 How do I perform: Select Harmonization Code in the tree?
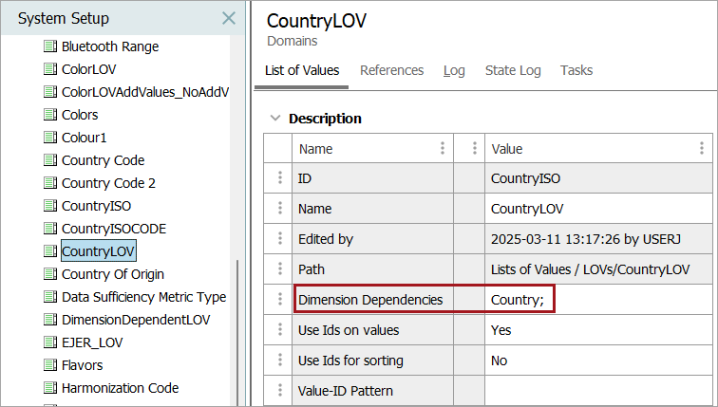[120, 388]
